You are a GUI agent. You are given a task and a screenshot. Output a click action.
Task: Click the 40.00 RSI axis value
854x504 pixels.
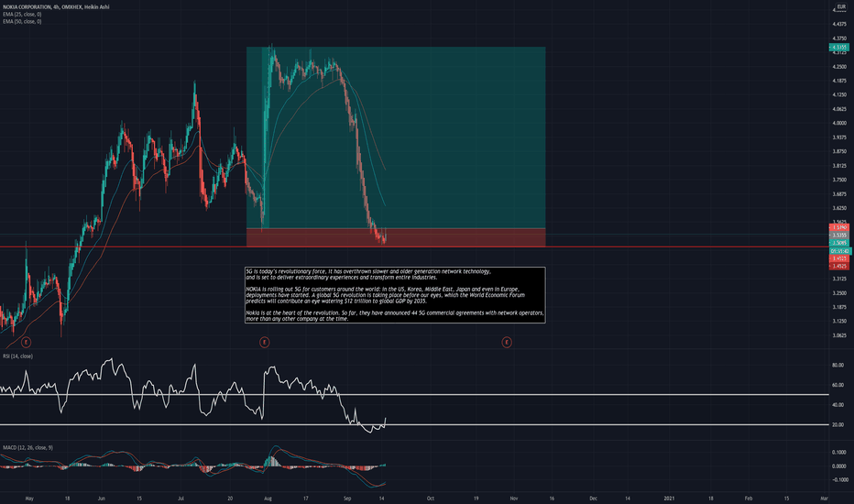tap(838, 405)
